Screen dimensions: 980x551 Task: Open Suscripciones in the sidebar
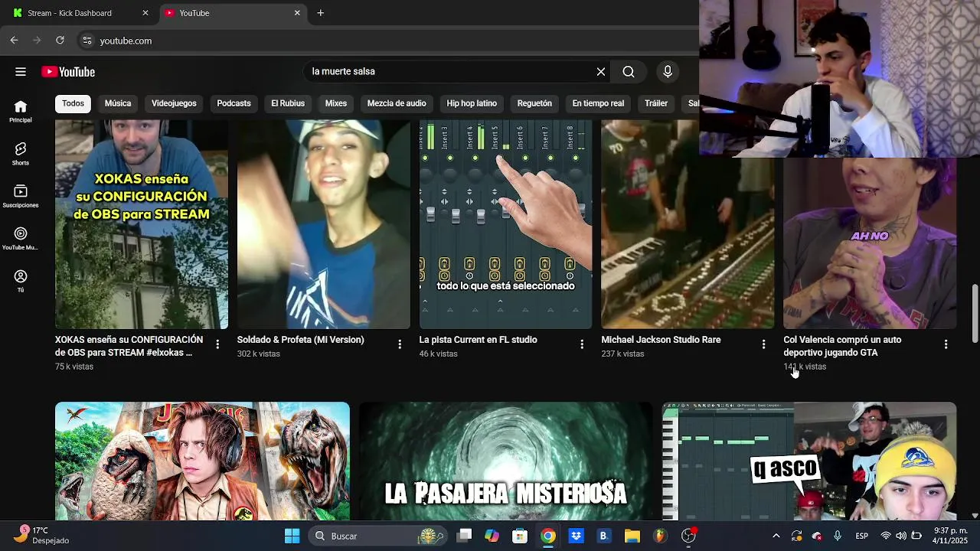pyautogui.click(x=21, y=197)
